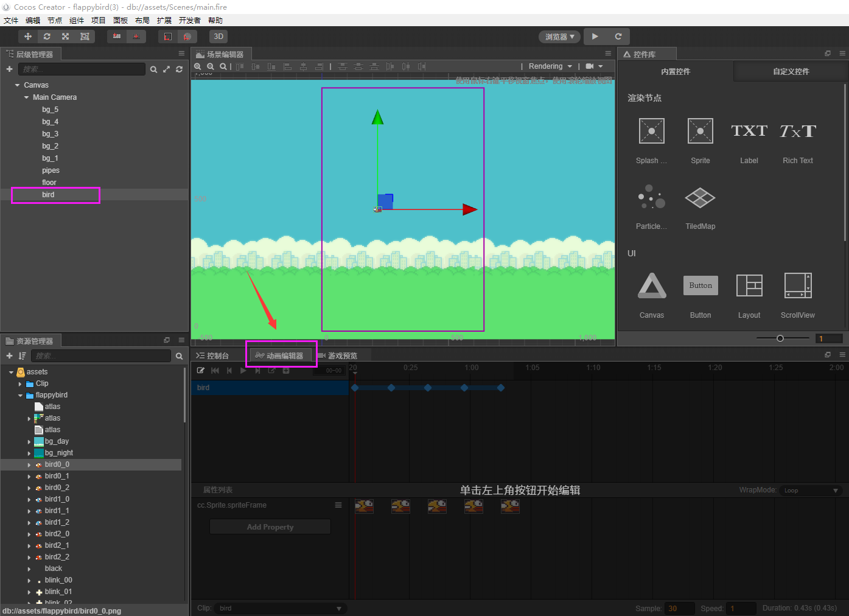Switch to the 自定义控件 tab
849x616 pixels.
point(791,71)
